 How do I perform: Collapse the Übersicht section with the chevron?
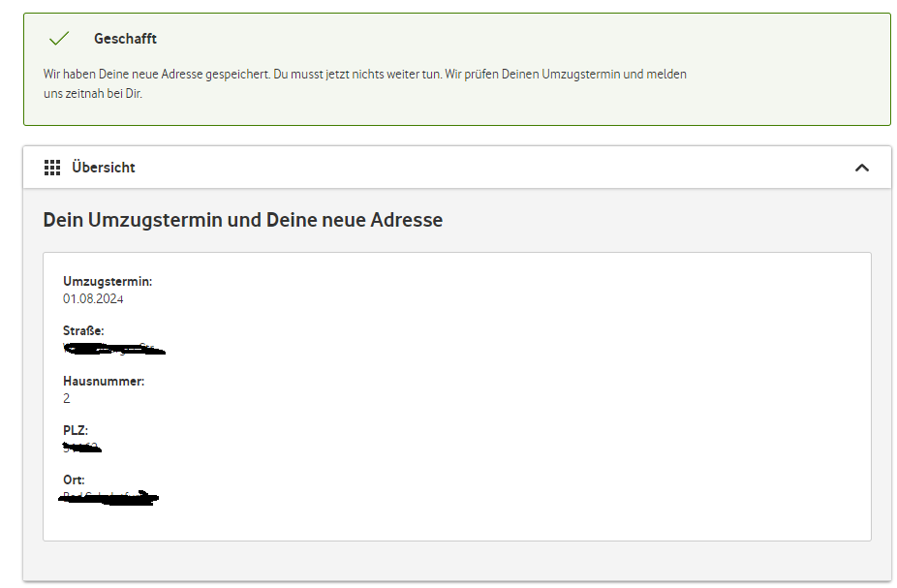click(x=862, y=168)
